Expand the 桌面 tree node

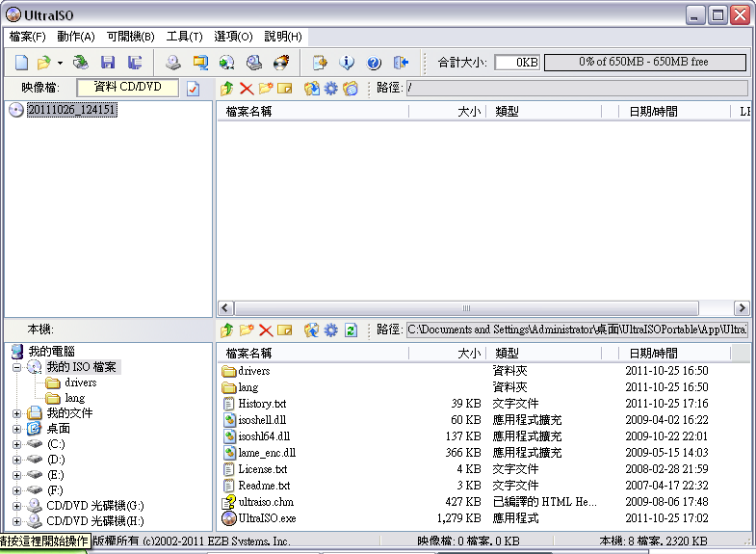(x=17, y=429)
